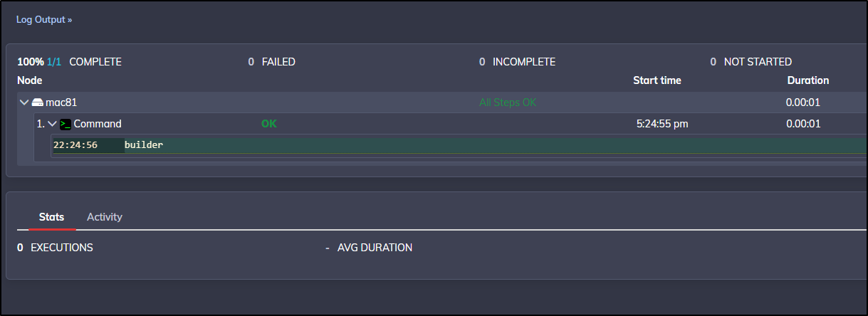Click the 0 INCOMPLETE counter
The height and width of the screenshot is (316, 868).
tap(517, 62)
